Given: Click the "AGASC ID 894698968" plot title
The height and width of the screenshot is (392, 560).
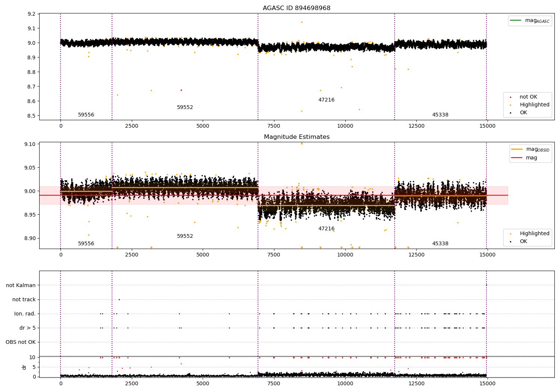Looking at the screenshot, I should click(x=296, y=8).
